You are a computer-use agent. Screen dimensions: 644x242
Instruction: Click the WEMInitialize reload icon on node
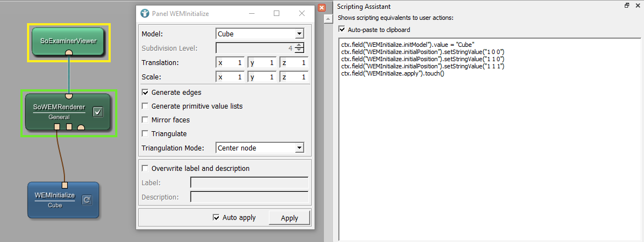coord(86,200)
